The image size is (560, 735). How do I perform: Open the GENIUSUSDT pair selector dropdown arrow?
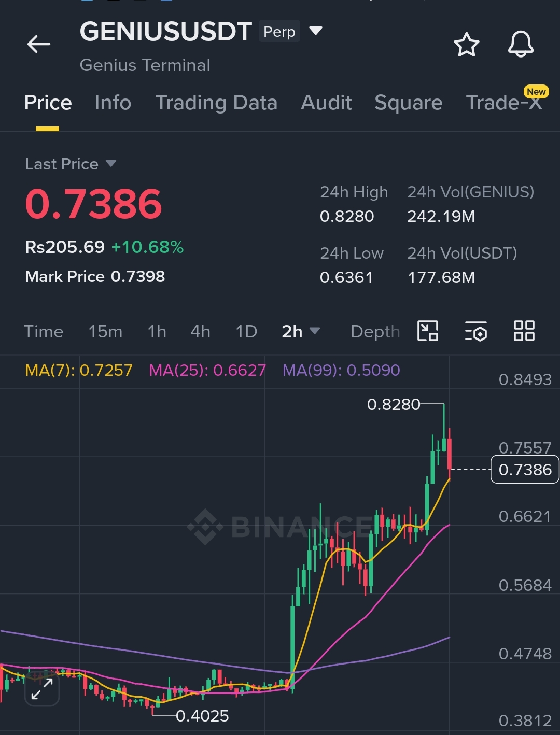point(316,31)
